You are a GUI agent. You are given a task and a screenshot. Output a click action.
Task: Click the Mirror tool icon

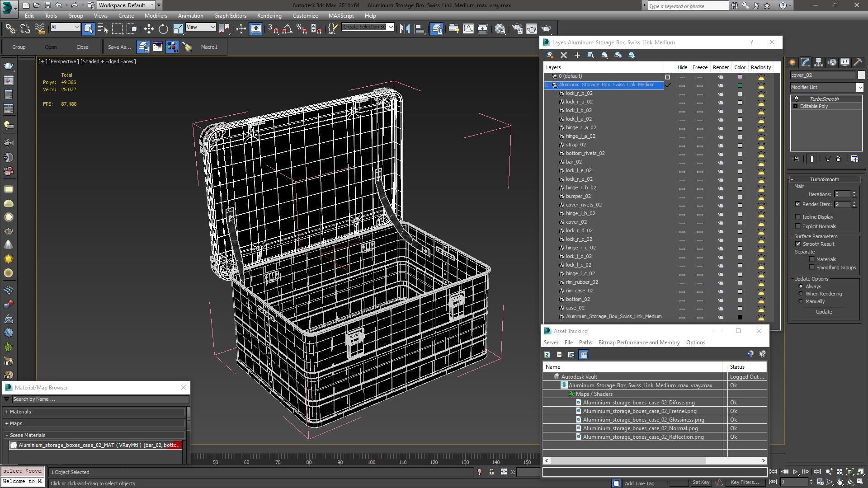click(405, 29)
